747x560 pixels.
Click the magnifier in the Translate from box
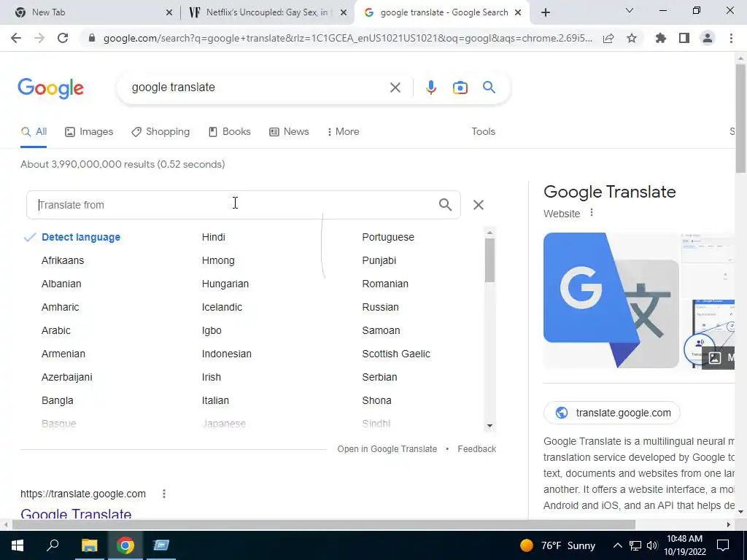click(x=445, y=205)
